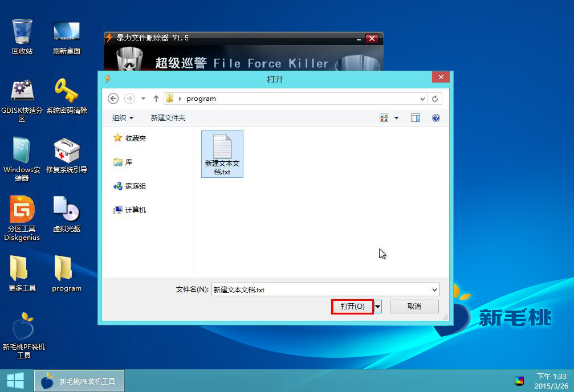Screen dimensions: 574x392
Task: Click the 虚拟光驱 desktop icon
Action: (67, 214)
